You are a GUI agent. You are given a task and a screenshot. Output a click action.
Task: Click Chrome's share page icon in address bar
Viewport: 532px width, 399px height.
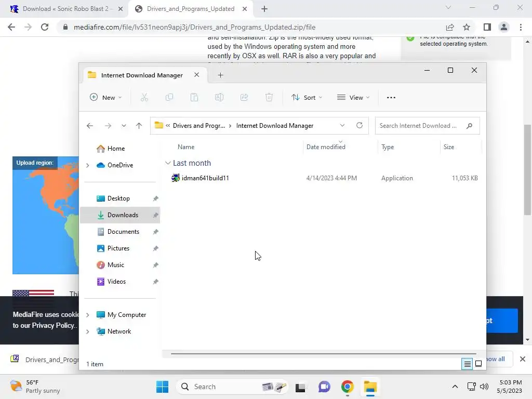(450, 27)
